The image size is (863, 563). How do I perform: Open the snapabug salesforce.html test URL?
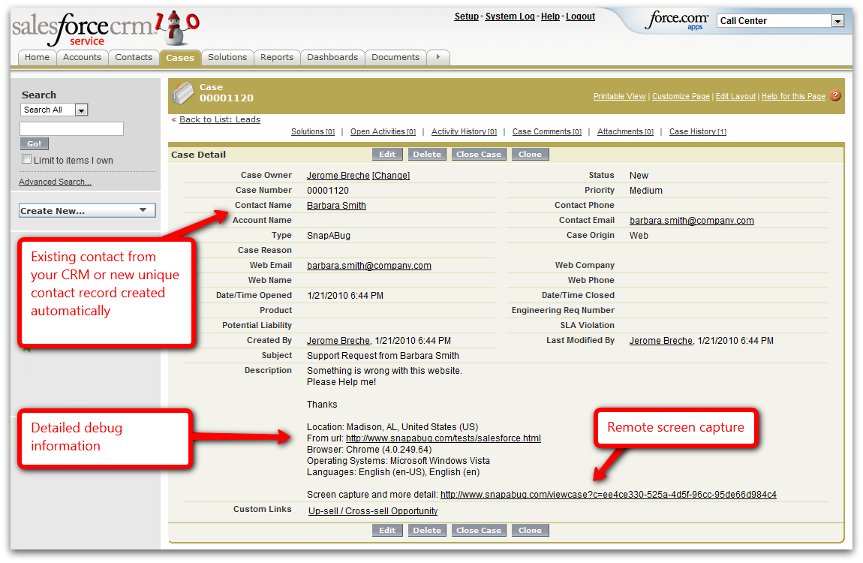tap(443, 439)
